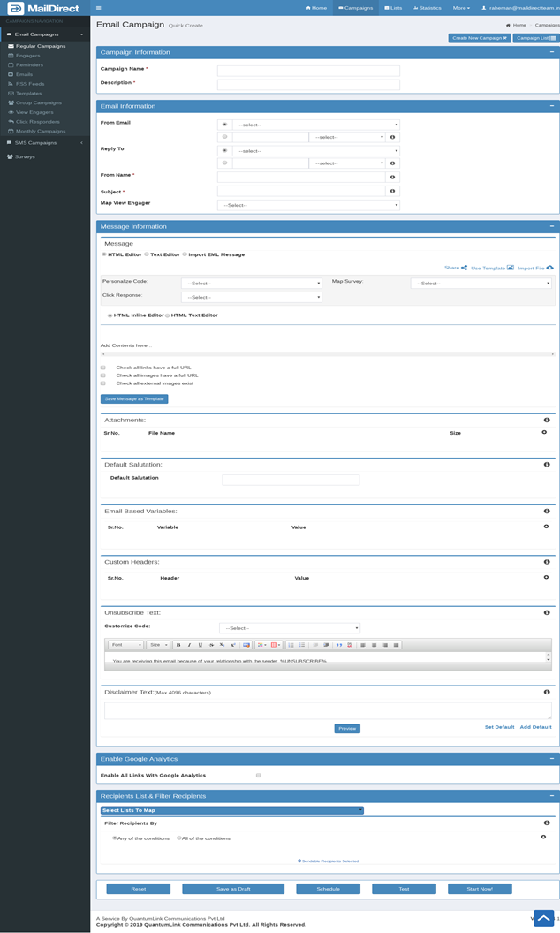Click the hamburger sidebar toggle icon
Screen dimensions: 560x933
click(x=98, y=8)
